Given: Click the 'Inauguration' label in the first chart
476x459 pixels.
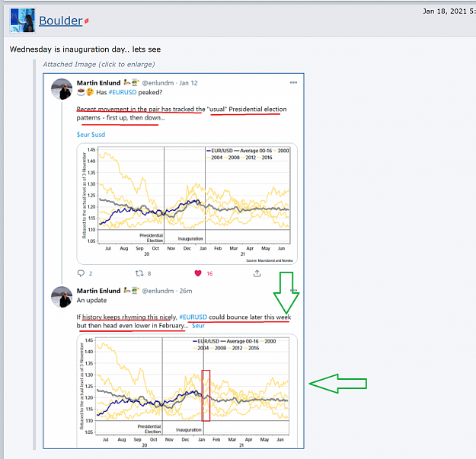Looking at the screenshot, I should tap(190, 239).
